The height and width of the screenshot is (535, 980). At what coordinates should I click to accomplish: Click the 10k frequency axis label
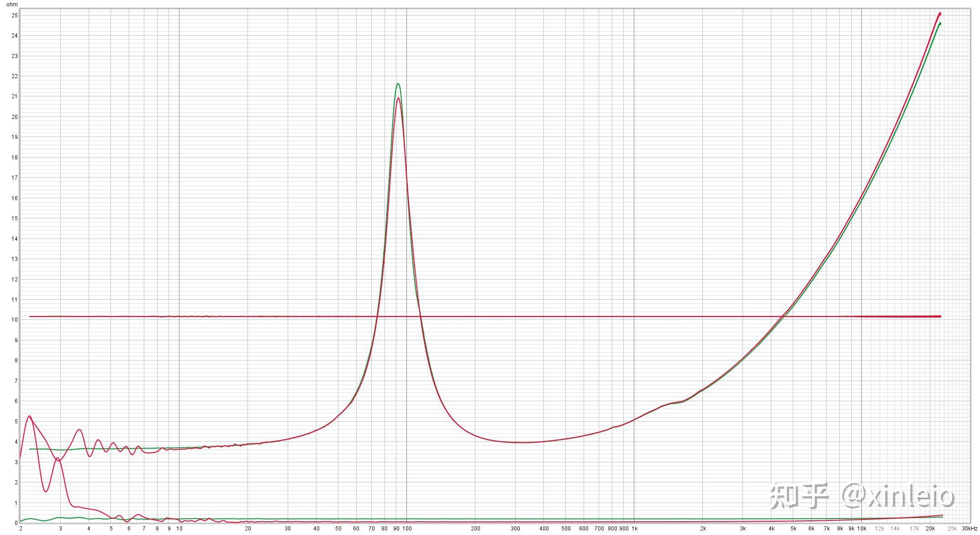click(861, 529)
